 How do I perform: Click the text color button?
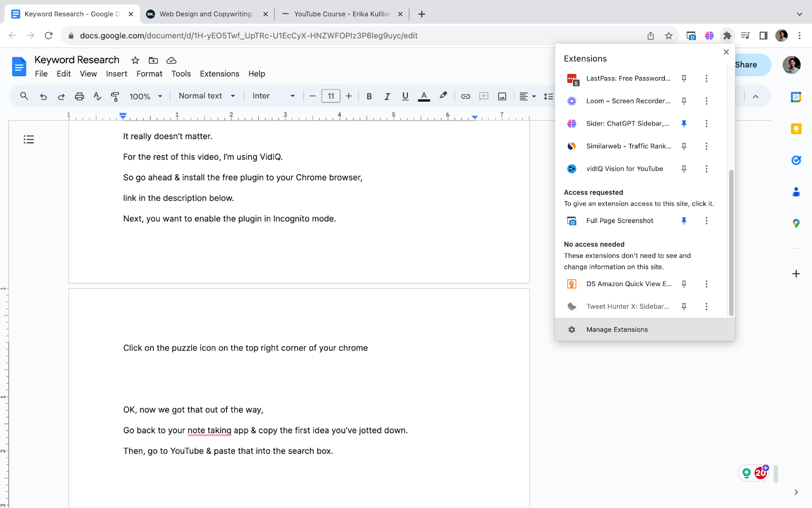pos(424,96)
